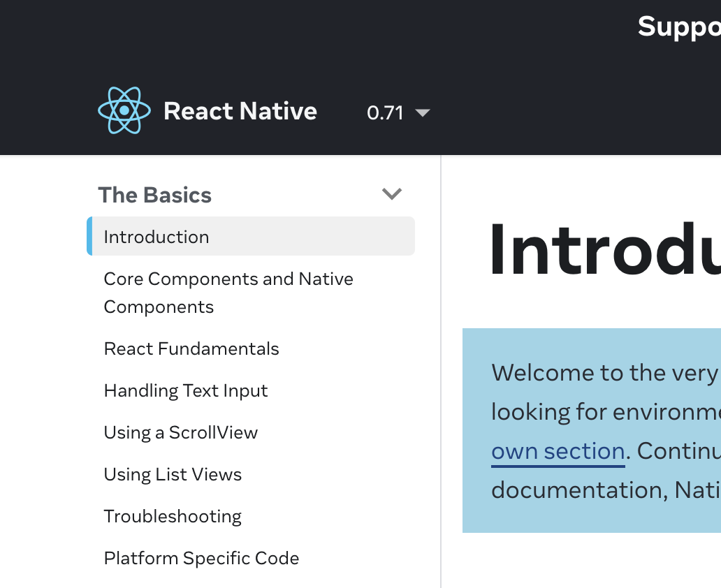721x588 pixels.
Task: Click the Support link in top navbar
Action: coord(679,27)
